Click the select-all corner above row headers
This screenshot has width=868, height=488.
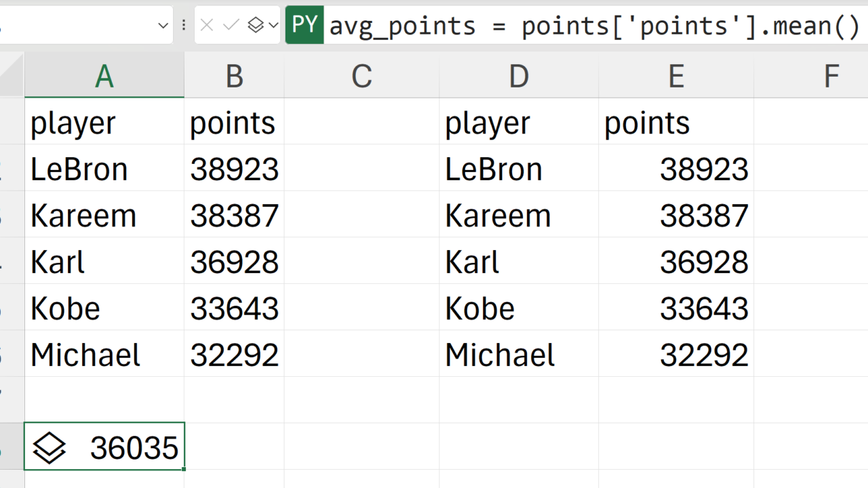(12, 76)
